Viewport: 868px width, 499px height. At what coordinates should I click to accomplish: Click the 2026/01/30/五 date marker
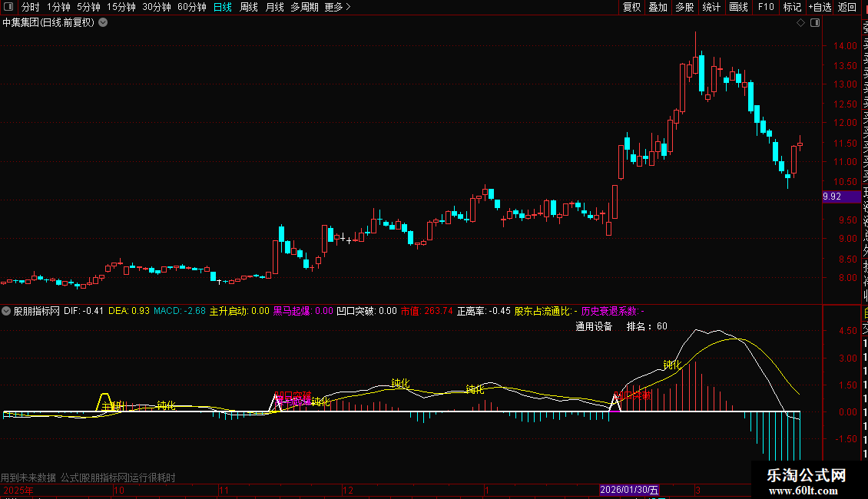[629, 490]
